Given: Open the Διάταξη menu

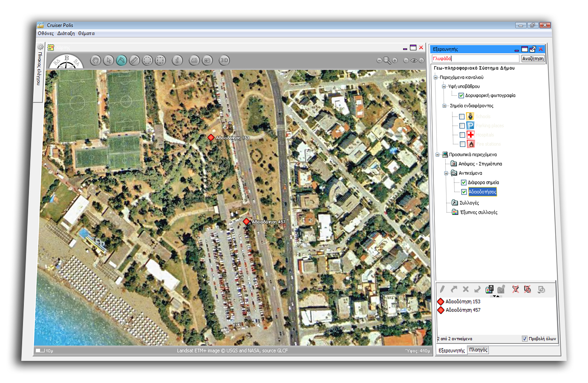Looking at the screenshot, I should click(66, 33).
